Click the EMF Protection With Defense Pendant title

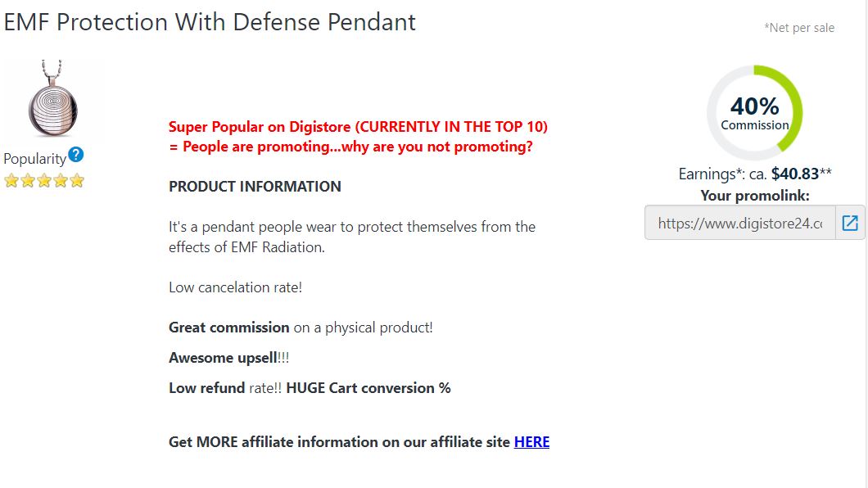[x=210, y=23]
